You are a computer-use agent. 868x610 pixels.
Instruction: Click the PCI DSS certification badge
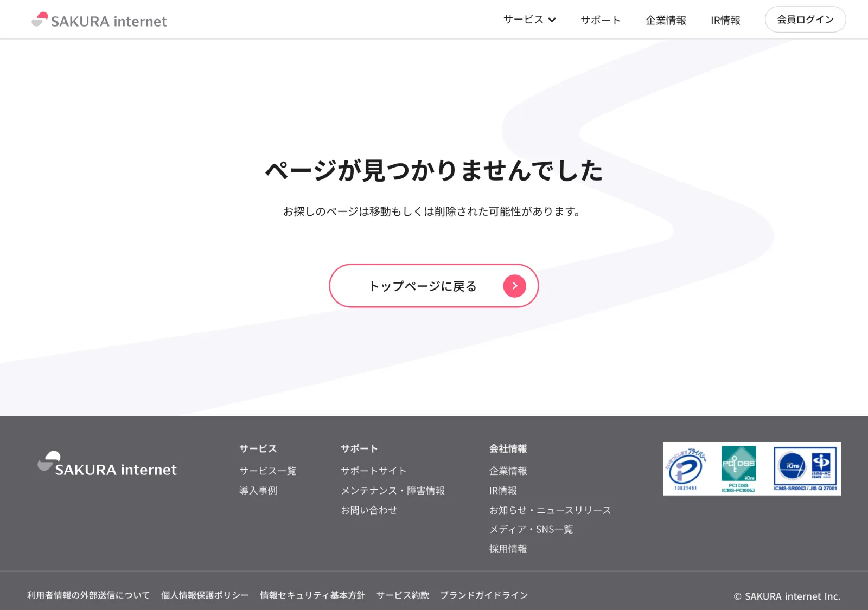pyautogui.click(x=738, y=469)
